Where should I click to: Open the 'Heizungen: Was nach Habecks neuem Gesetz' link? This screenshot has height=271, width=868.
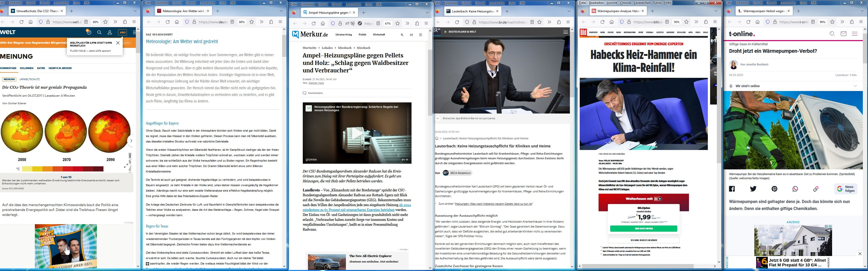[x=494, y=204]
